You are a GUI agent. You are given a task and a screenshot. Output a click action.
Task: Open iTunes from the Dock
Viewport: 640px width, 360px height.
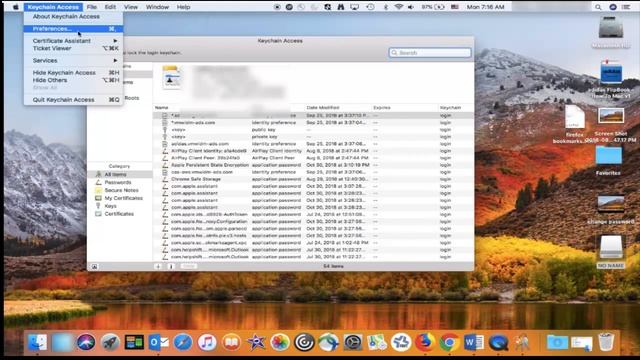coord(207,342)
